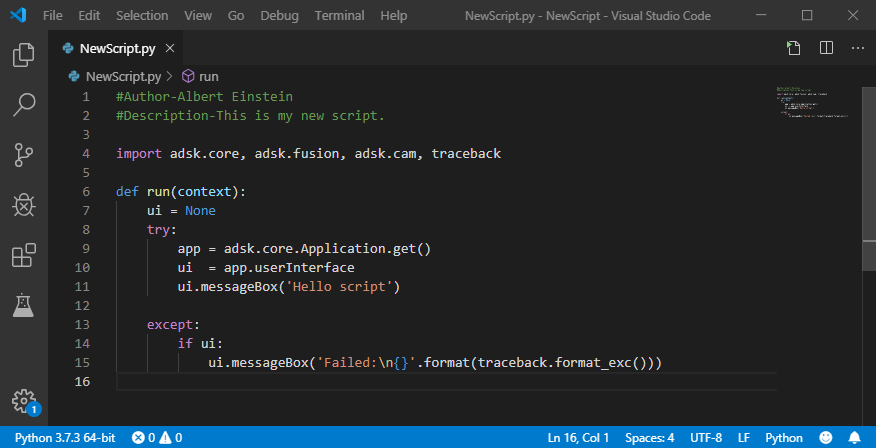Maximize the VS Code window

807,16
